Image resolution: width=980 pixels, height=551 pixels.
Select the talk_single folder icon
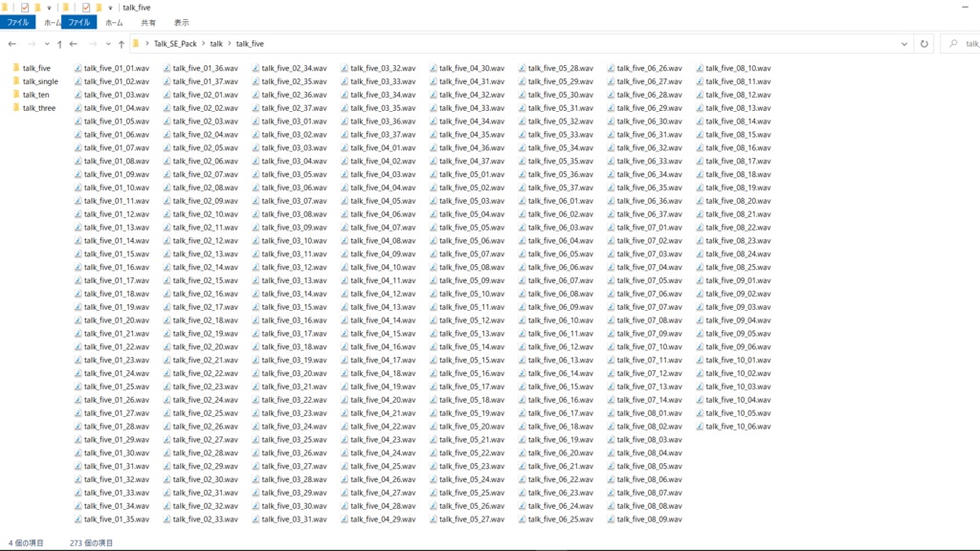coord(15,81)
